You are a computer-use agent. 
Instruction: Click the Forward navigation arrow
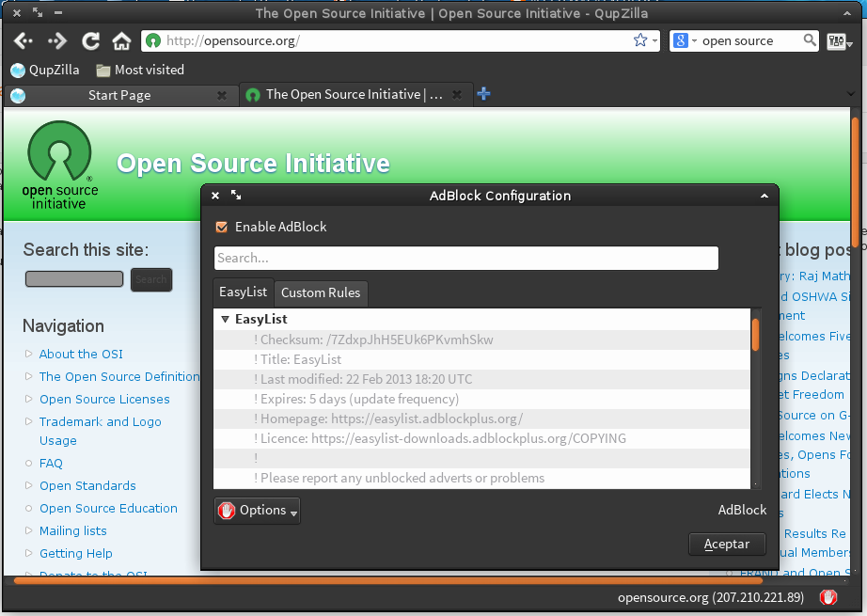(x=57, y=40)
